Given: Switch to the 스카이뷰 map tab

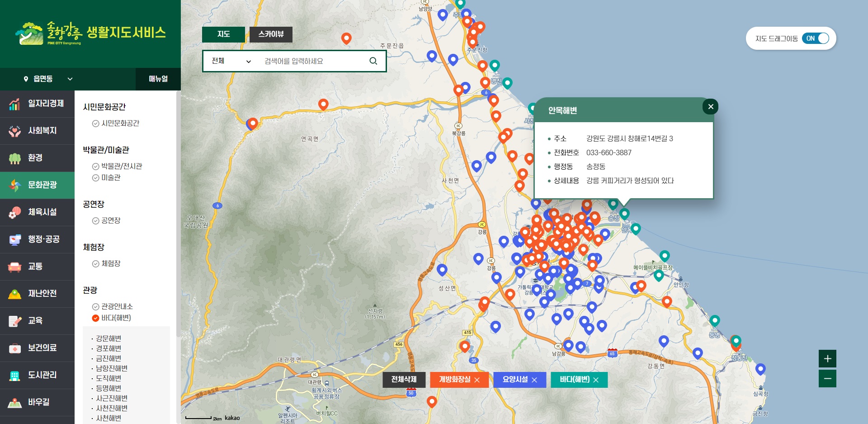Looking at the screenshot, I should tap(271, 34).
